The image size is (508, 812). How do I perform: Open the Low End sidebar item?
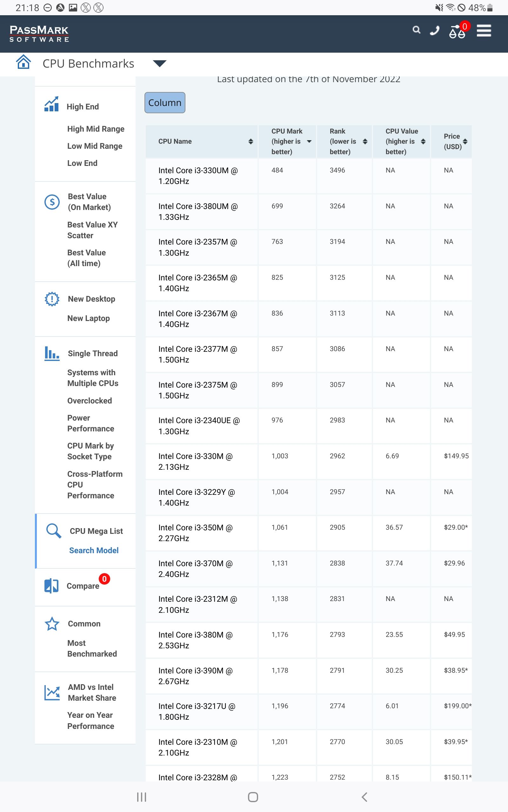pyautogui.click(x=82, y=163)
